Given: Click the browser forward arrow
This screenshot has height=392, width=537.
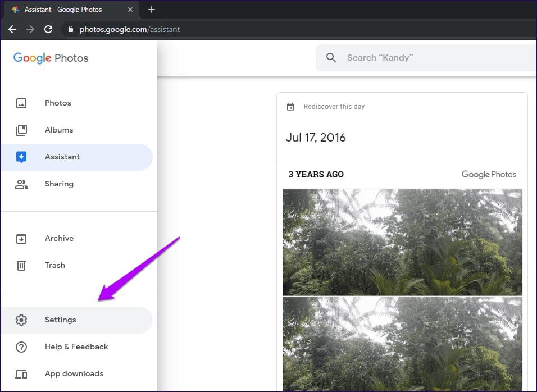Looking at the screenshot, I should [30, 29].
